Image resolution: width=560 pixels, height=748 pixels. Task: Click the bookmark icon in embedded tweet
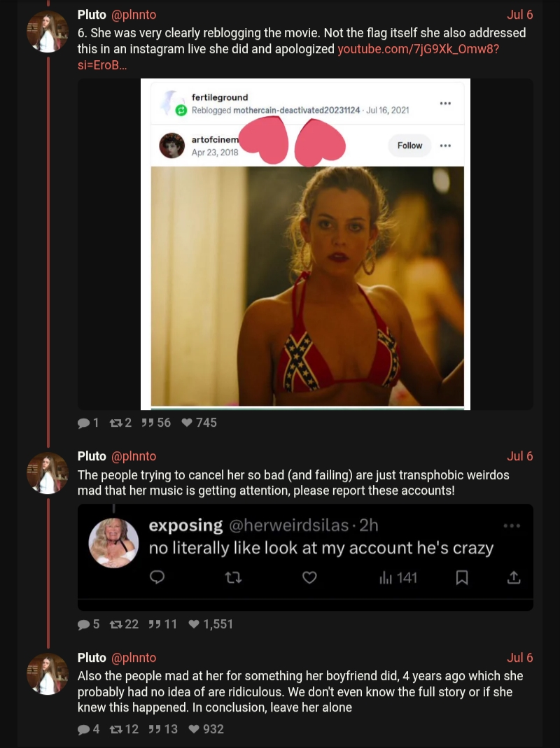(x=462, y=577)
